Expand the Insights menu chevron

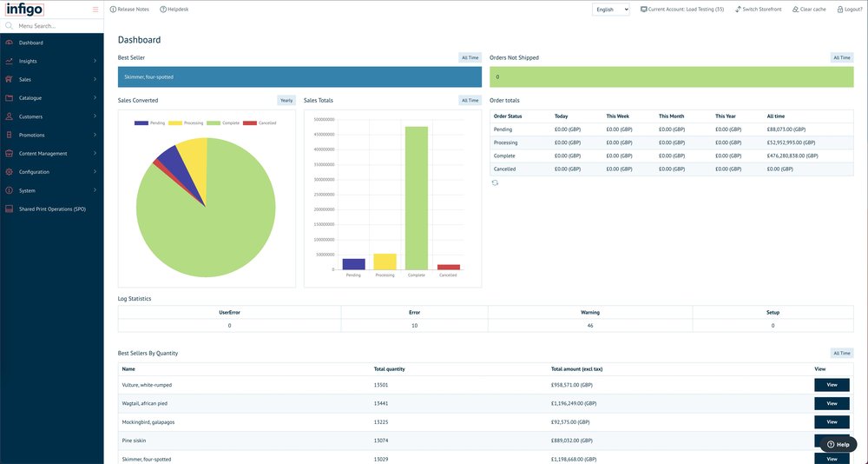(x=95, y=61)
